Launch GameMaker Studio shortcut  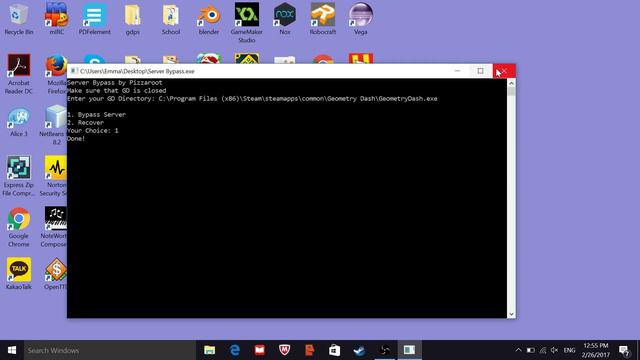click(247, 23)
